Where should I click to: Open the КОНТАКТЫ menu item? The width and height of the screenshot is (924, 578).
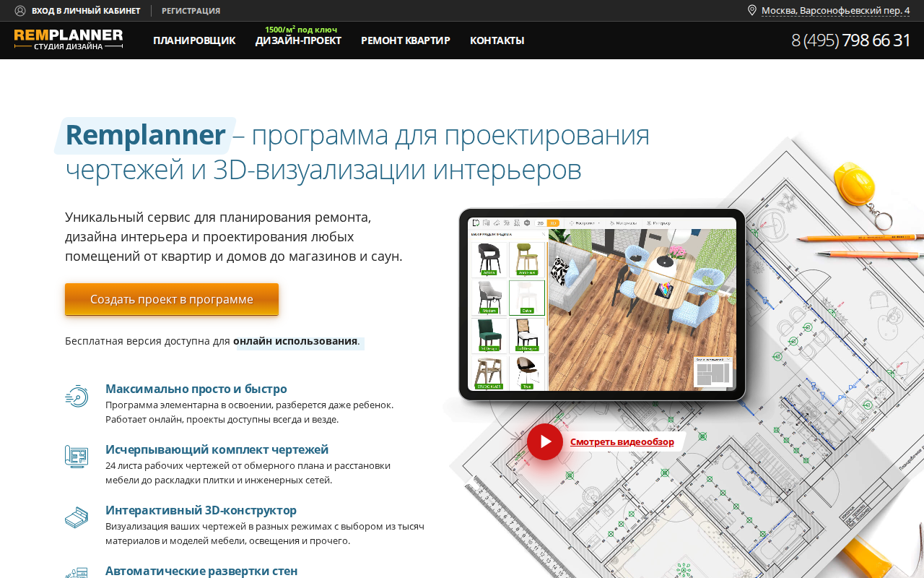tap(497, 40)
